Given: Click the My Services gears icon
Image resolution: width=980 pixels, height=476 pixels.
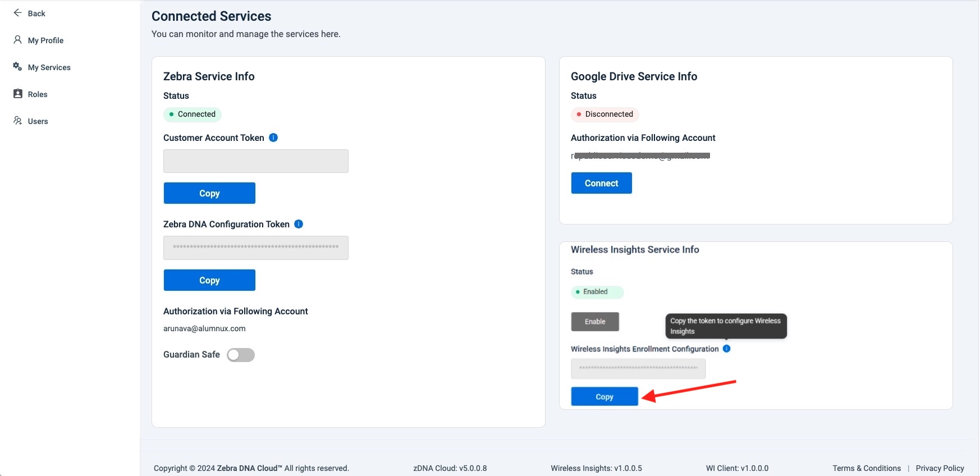Looking at the screenshot, I should click(17, 67).
